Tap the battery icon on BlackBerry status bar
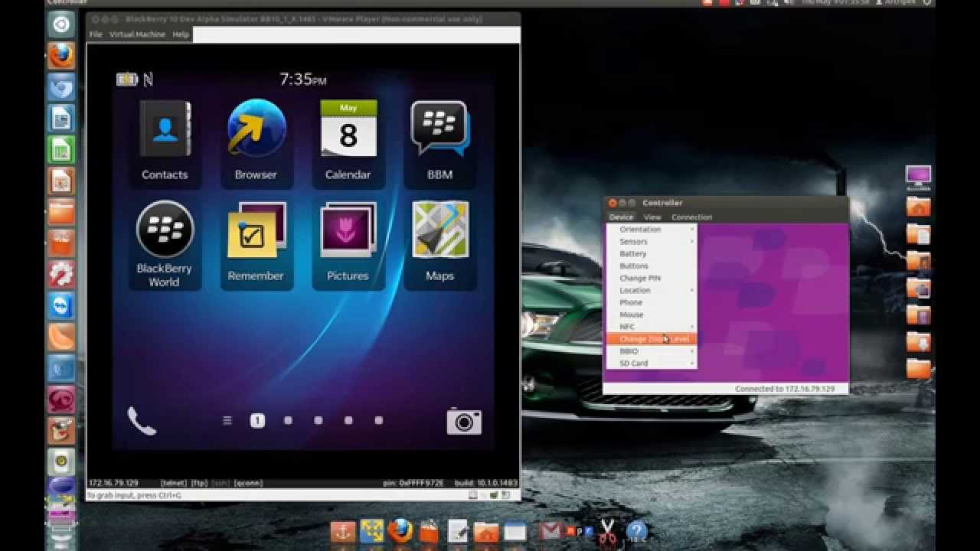 [126, 79]
